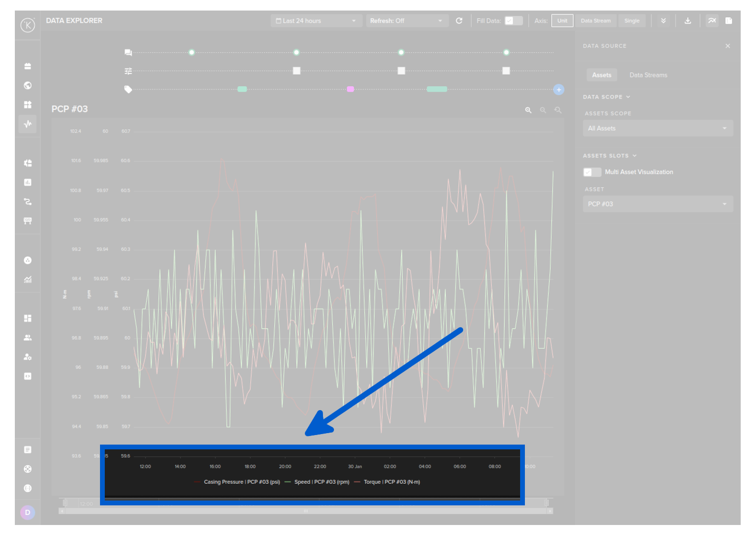756x536 pixels.
Task: Expand the All Assets scope dropdown
Action: pos(657,128)
